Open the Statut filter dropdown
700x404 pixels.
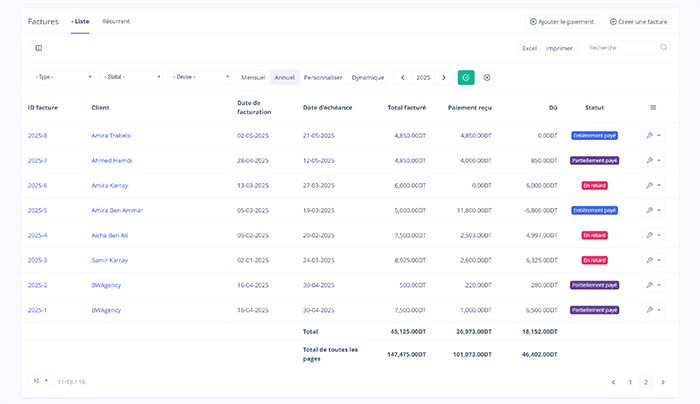pos(131,77)
